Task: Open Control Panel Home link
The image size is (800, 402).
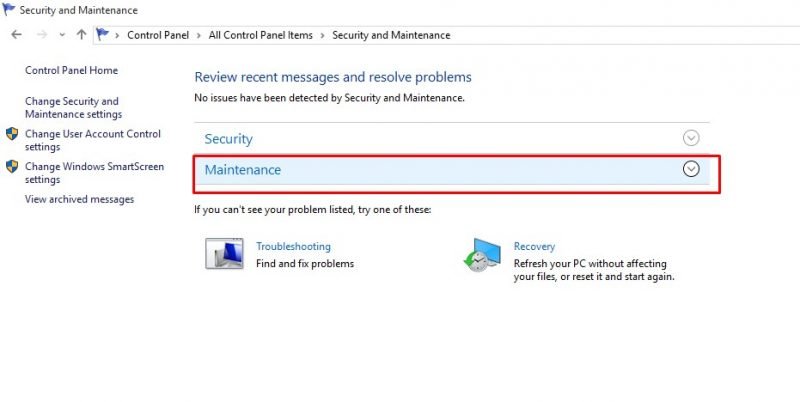Action: tap(71, 70)
